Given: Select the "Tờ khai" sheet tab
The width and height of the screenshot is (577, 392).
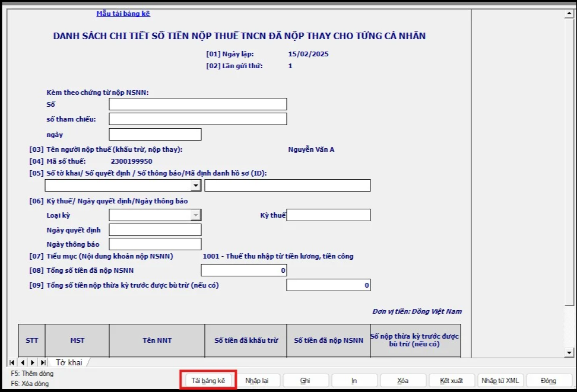Looking at the screenshot, I should coord(69,362).
